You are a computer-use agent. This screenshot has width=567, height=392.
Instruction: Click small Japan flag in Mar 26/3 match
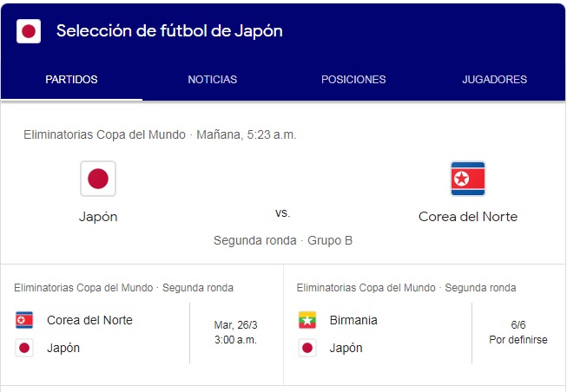[x=24, y=348]
